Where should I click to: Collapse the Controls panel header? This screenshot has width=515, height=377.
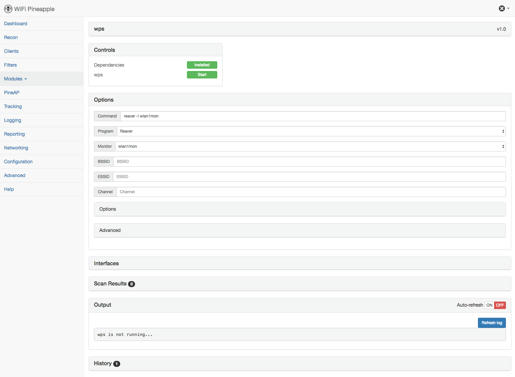coord(155,50)
